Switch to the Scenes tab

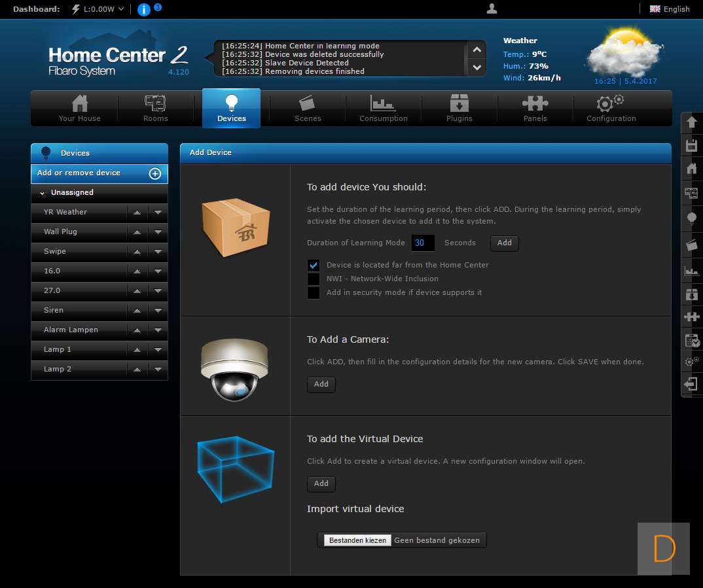308,109
